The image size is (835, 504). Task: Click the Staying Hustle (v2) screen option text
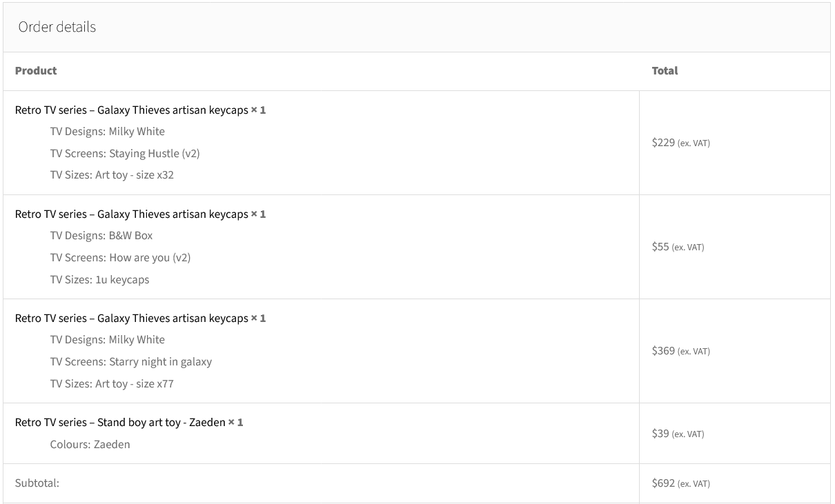(155, 154)
